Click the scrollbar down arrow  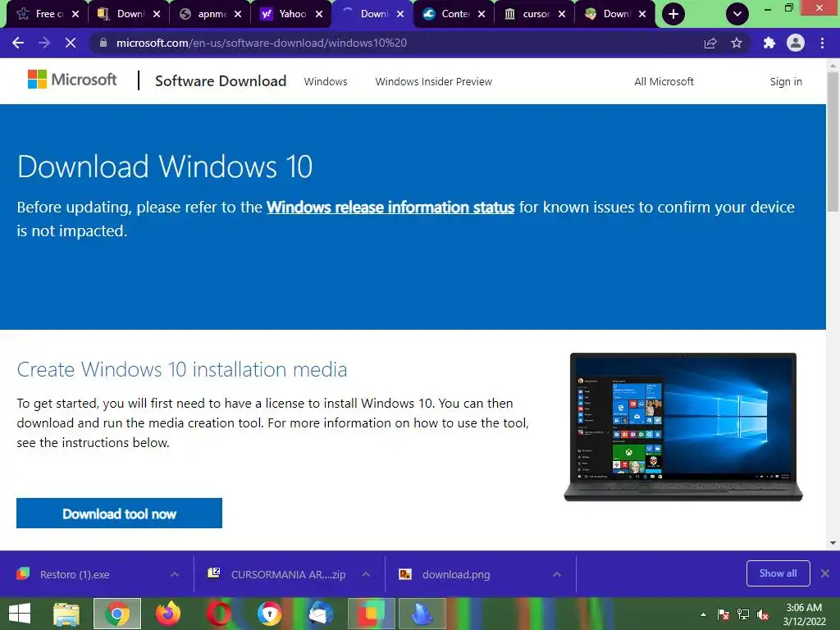[833, 543]
